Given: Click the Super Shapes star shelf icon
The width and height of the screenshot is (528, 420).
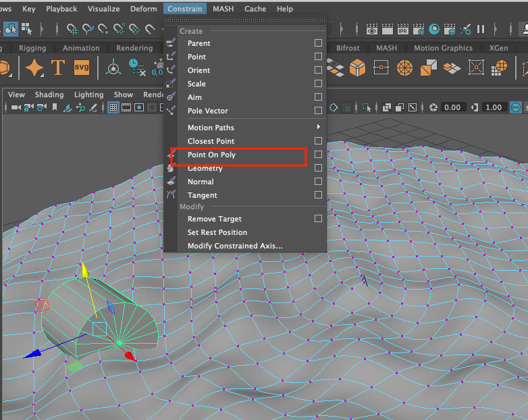Looking at the screenshot, I should pos(34,68).
